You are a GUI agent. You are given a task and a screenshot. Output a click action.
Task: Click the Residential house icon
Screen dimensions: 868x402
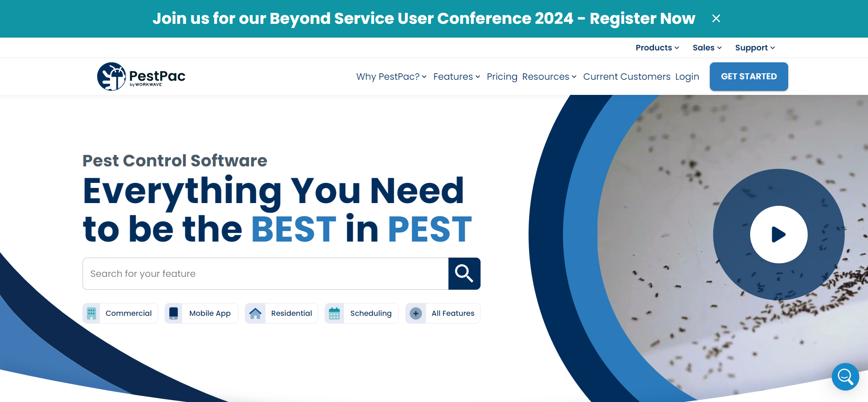(x=255, y=314)
